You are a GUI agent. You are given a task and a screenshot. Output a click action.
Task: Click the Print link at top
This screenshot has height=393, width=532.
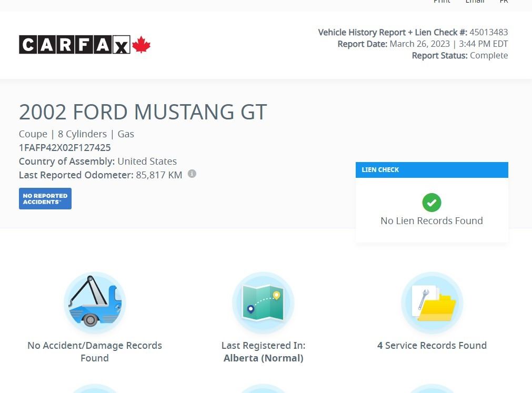441,2
